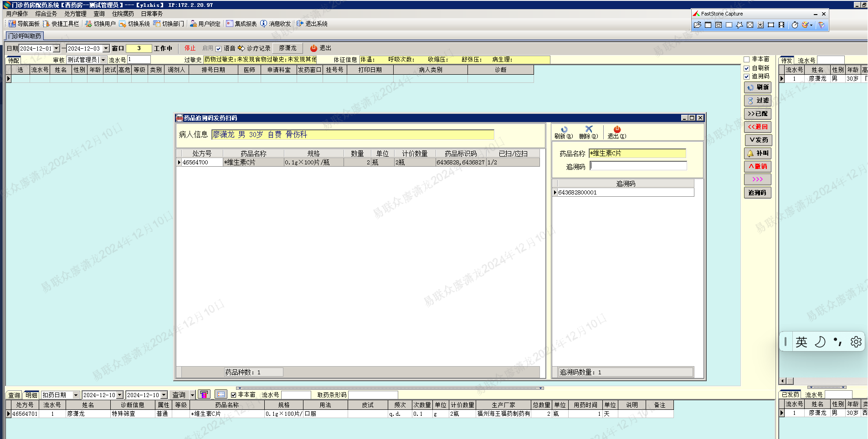Expand the arrow next to bottom 查询 button

192,395
